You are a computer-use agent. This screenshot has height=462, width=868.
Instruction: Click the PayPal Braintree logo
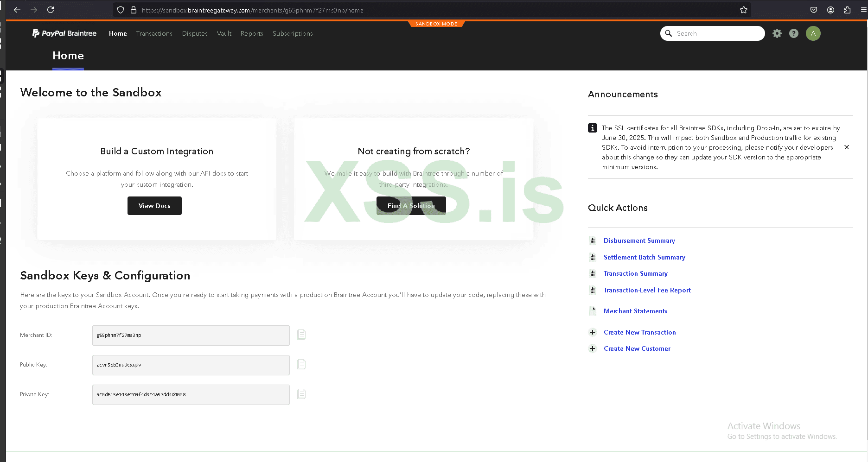click(x=64, y=33)
